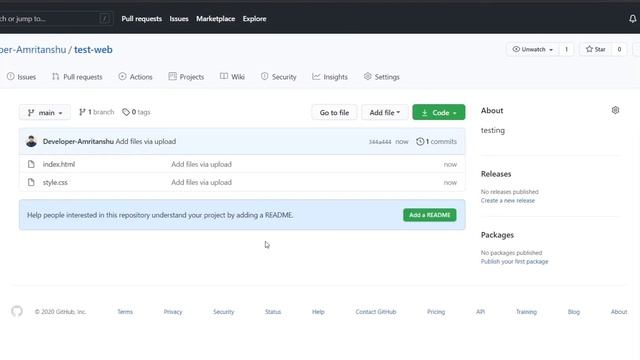Open Explore from top navigation

click(254, 19)
